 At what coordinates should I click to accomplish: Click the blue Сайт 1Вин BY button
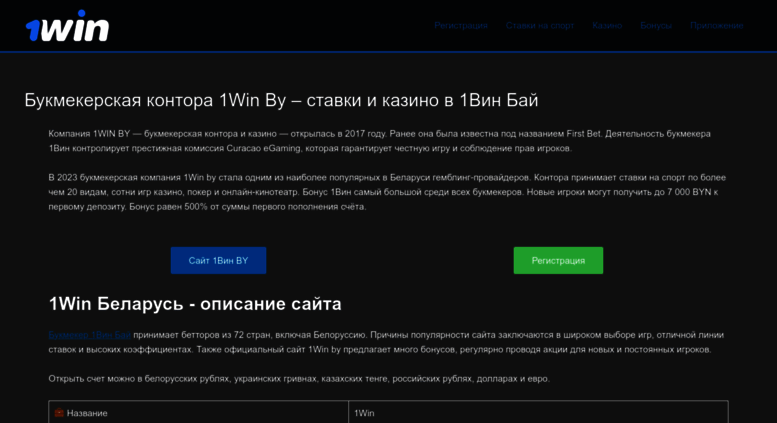(x=219, y=261)
